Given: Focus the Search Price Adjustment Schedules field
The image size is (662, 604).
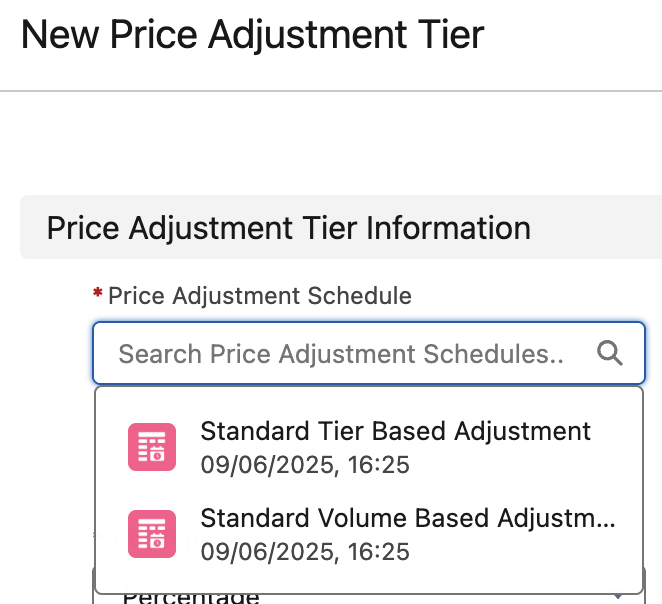Looking at the screenshot, I should coord(340,353).
